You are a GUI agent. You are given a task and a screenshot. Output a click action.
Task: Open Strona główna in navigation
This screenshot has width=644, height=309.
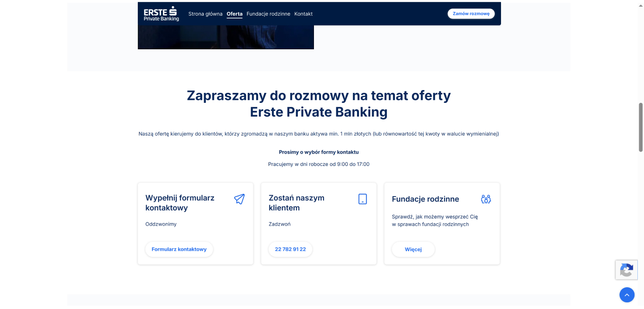click(206, 14)
